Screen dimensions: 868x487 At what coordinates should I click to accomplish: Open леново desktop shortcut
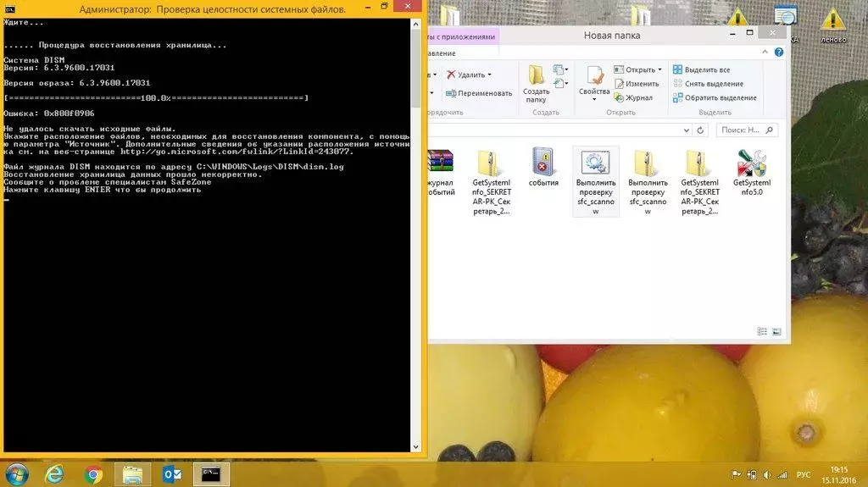[833, 25]
